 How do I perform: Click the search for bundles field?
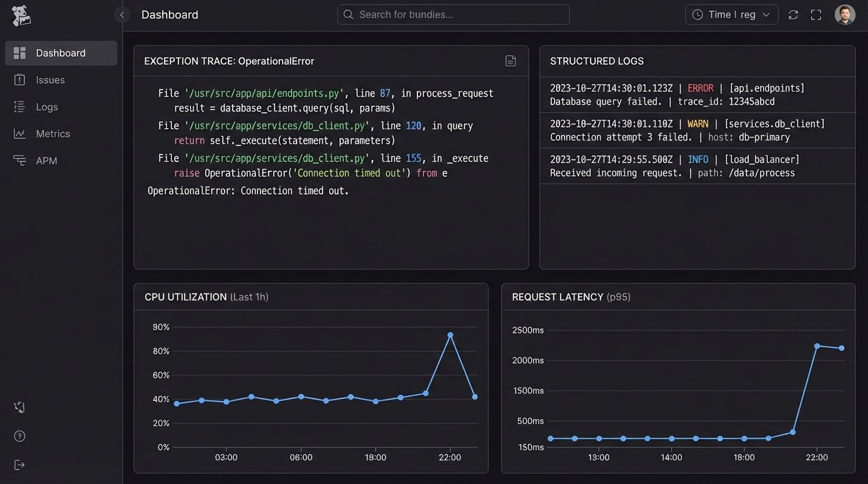coord(453,14)
